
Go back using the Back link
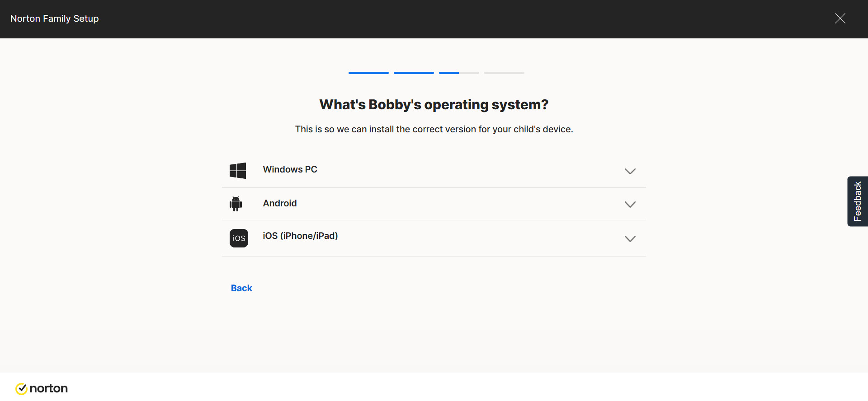tap(241, 288)
